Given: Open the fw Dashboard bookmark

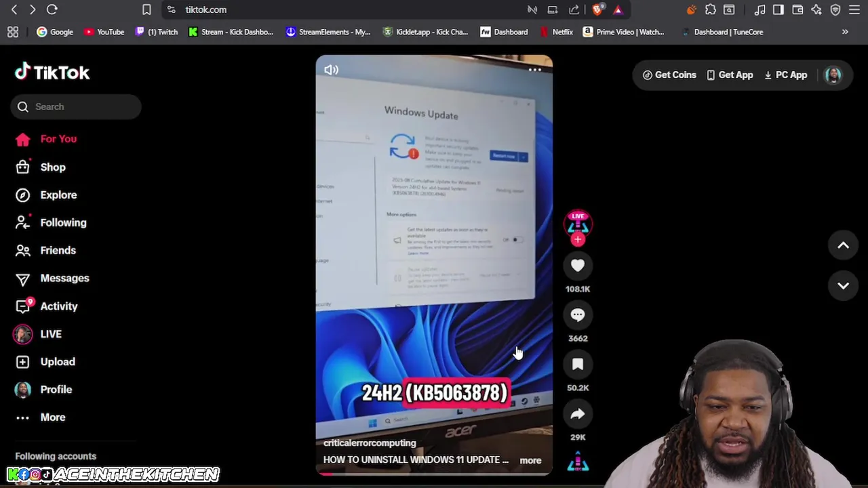Looking at the screenshot, I should 504,32.
